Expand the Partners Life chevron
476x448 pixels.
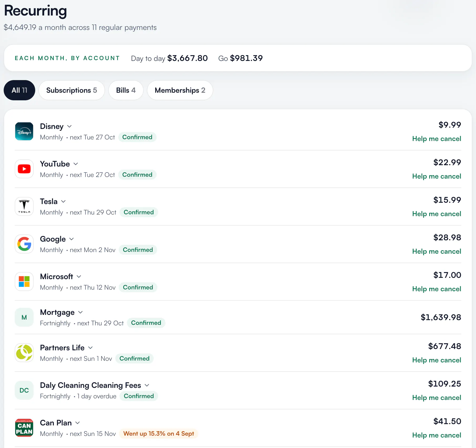(x=90, y=348)
